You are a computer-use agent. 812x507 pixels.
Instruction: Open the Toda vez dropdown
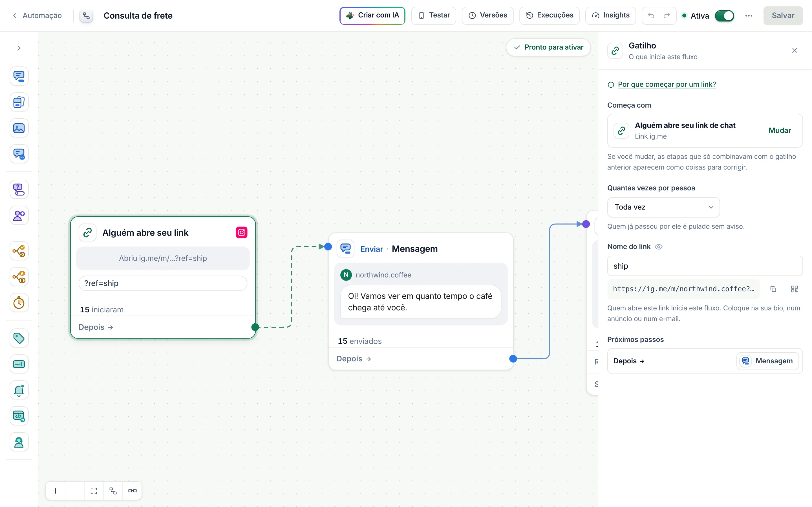click(663, 207)
